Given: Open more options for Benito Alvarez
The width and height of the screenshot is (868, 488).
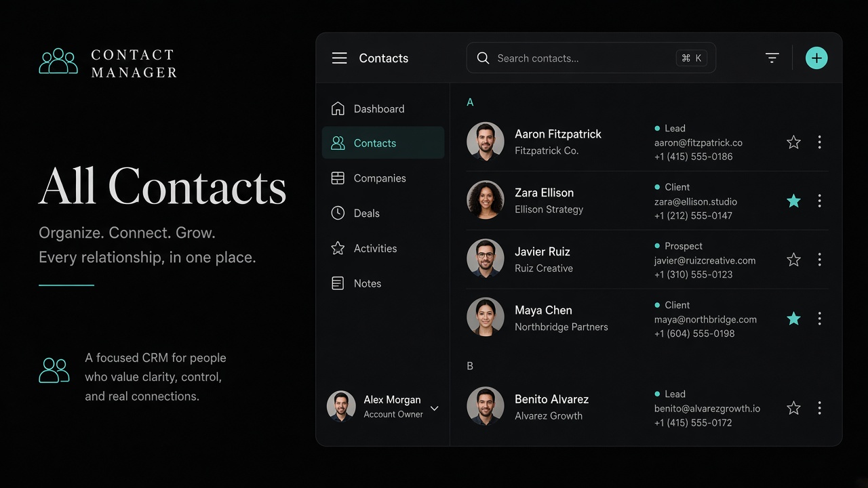Looking at the screenshot, I should 819,408.
